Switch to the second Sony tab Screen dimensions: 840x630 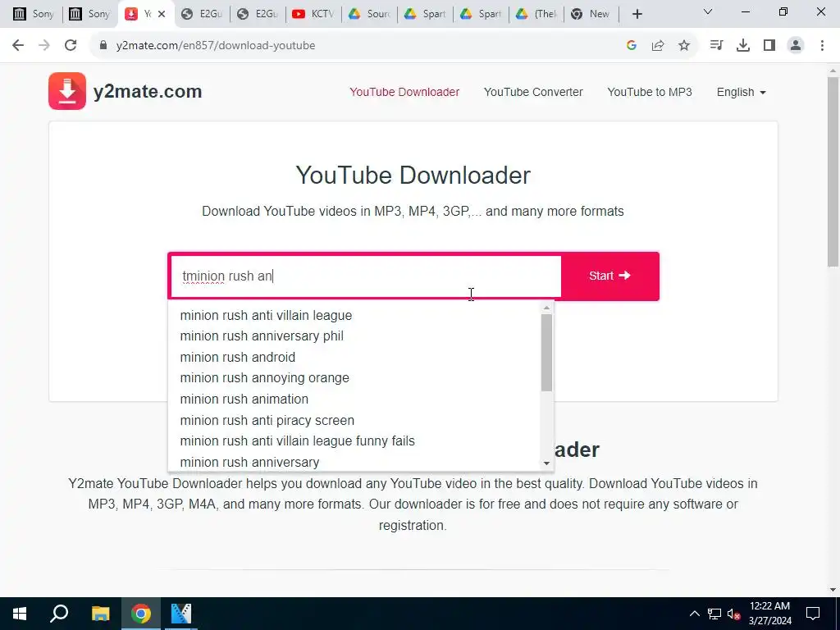[89, 14]
